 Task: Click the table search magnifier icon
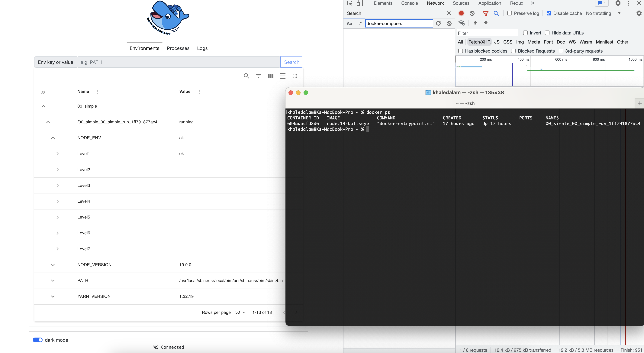(246, 76)
